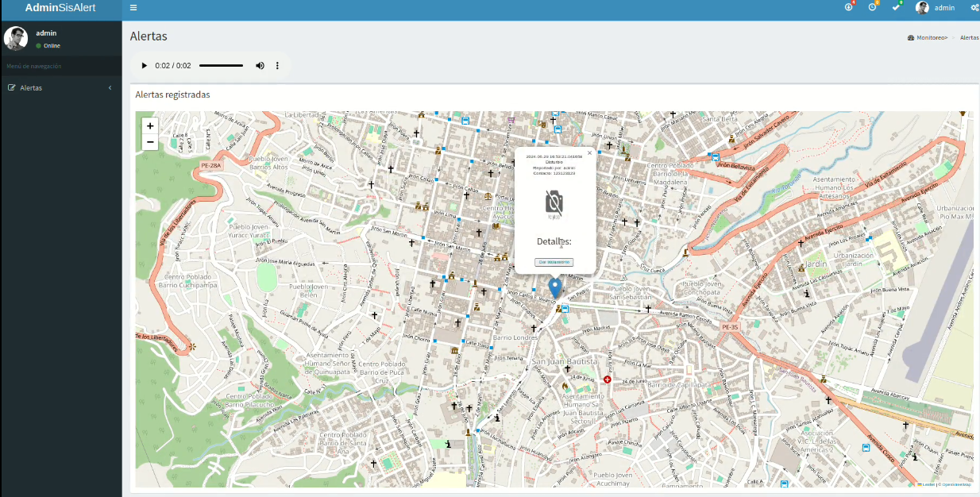Click the no-photo camera image in popup
This screenshot has height=497, width=980.
click(554, 202)
